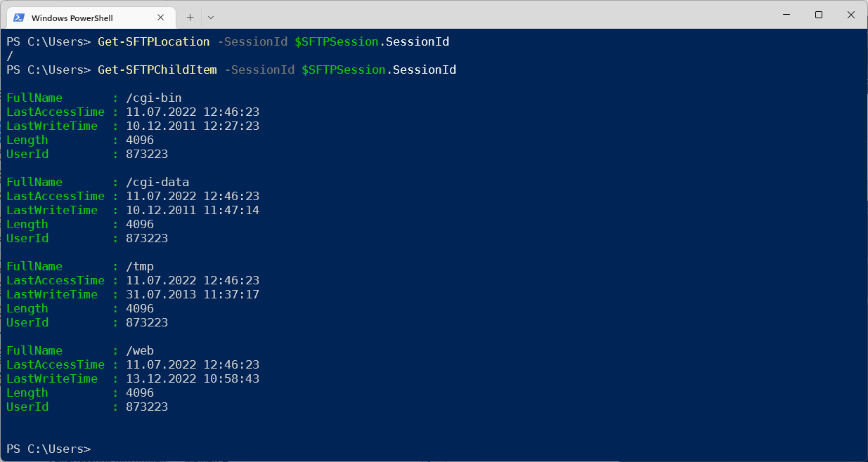Click the LastWriteTime value for /tmp
The height and width of the screenshot is (462, 868).
click(192, 294)
